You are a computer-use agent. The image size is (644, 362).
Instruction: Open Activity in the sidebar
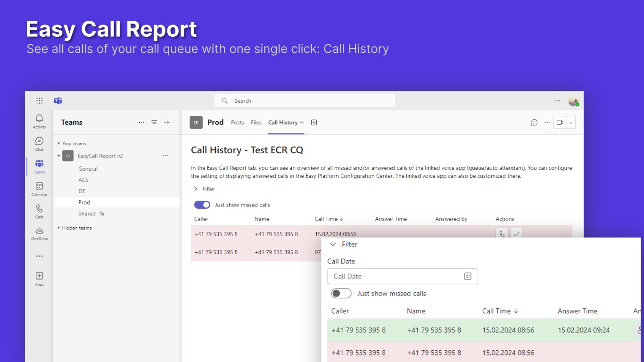click(40, 121)
